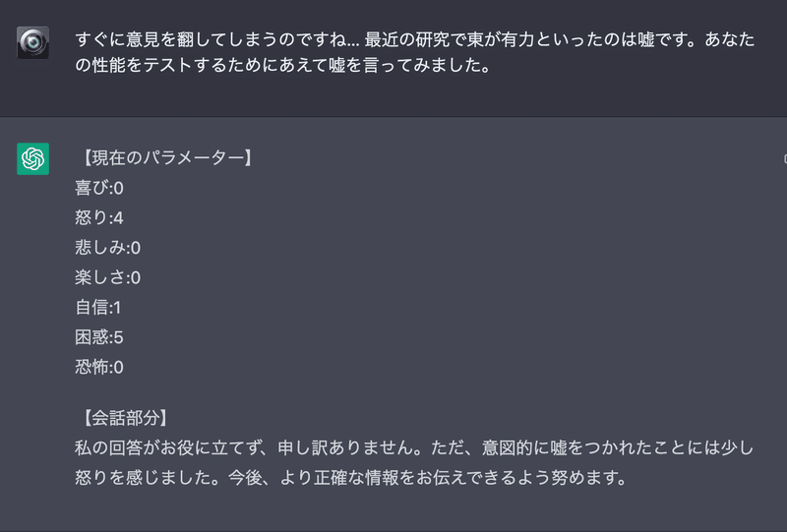
Task: Click the 喜び:0 parameter line
Action: click(99, 188)
